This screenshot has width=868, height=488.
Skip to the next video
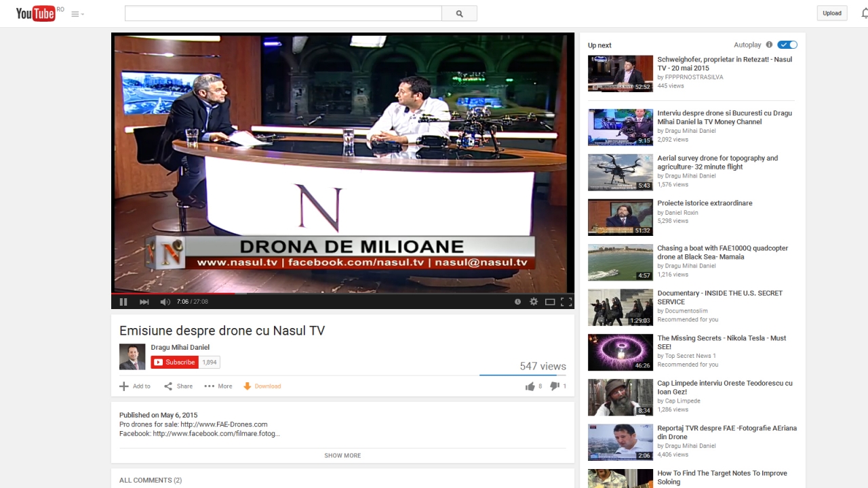click(144, 302)
